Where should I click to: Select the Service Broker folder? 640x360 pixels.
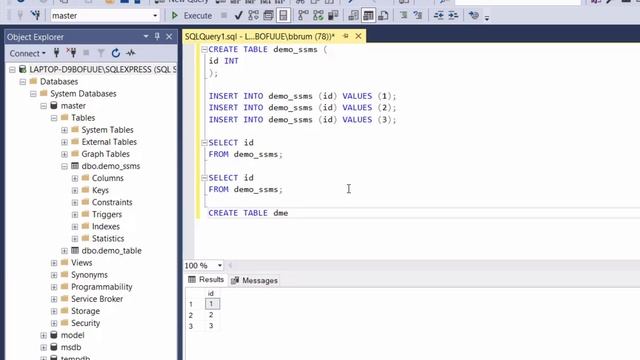coord(97,299)
